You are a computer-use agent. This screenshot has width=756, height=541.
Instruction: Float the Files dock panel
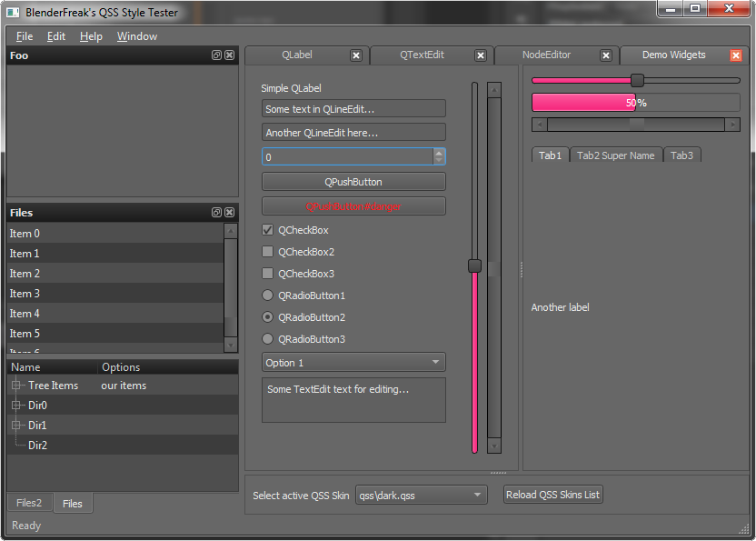216,213
